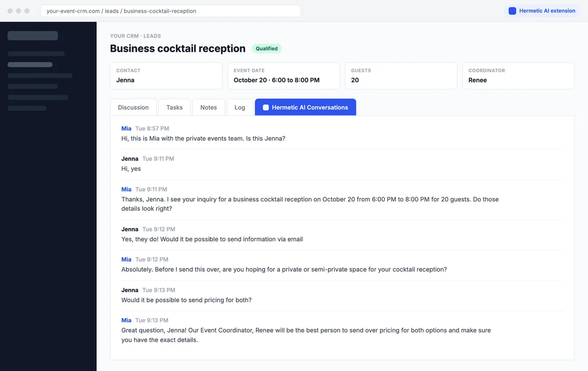Click the message starting "Great question, Jenna!"
The image size is (588, 371).
tap(306, 335)
